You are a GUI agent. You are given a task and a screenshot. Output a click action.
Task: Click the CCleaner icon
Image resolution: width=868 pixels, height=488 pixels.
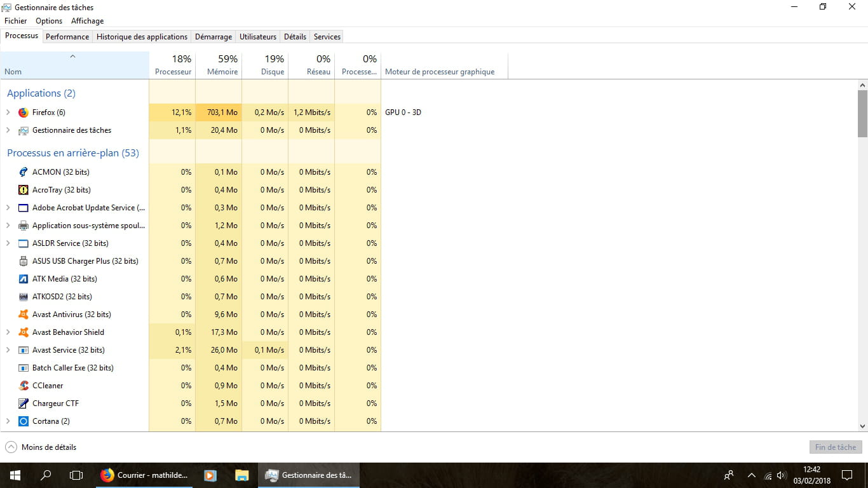24,386
